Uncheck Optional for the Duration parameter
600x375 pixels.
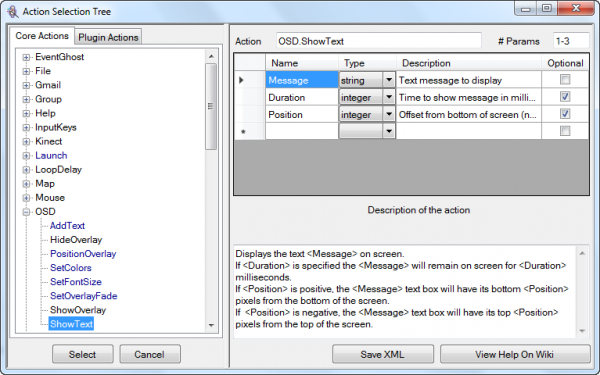pos(565,96)
